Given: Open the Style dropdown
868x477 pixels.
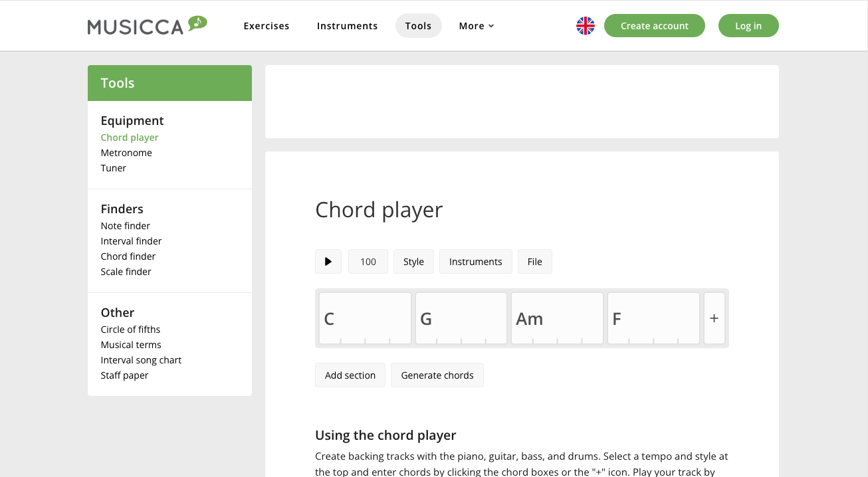Looking at the screenshot, I should tap(413, 262).
